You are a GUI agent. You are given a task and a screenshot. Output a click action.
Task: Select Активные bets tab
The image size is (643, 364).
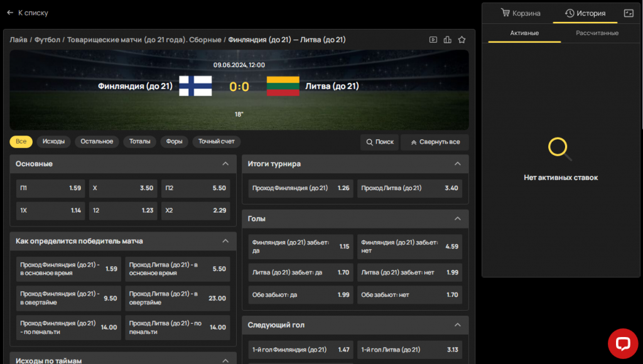pyautogui.click(x=524, y=33)
